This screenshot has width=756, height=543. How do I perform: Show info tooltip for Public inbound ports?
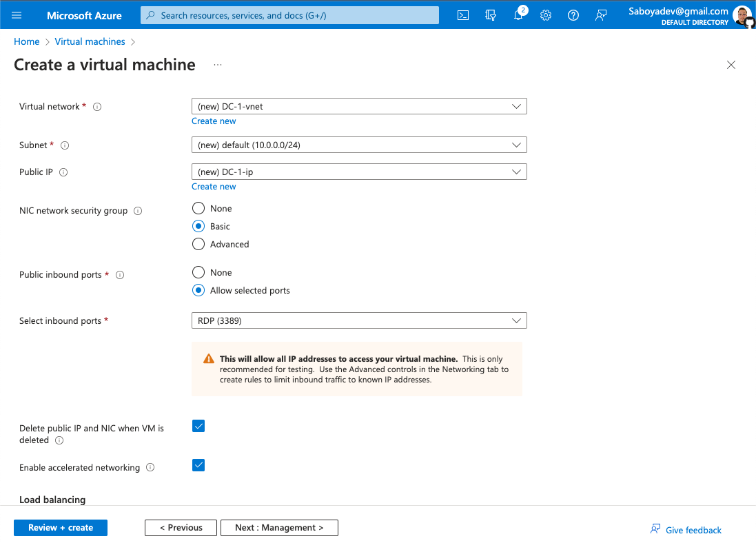click(x=120, y=275)
